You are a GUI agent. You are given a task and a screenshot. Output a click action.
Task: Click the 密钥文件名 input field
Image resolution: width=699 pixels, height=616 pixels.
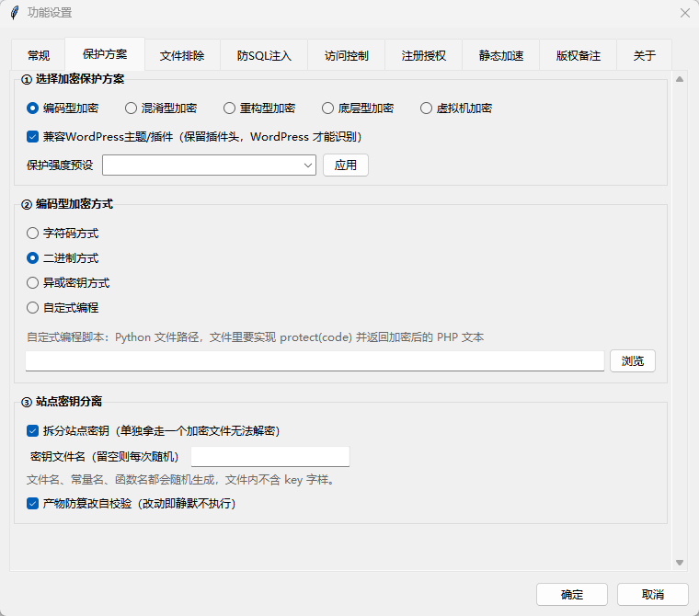point(270,456)
